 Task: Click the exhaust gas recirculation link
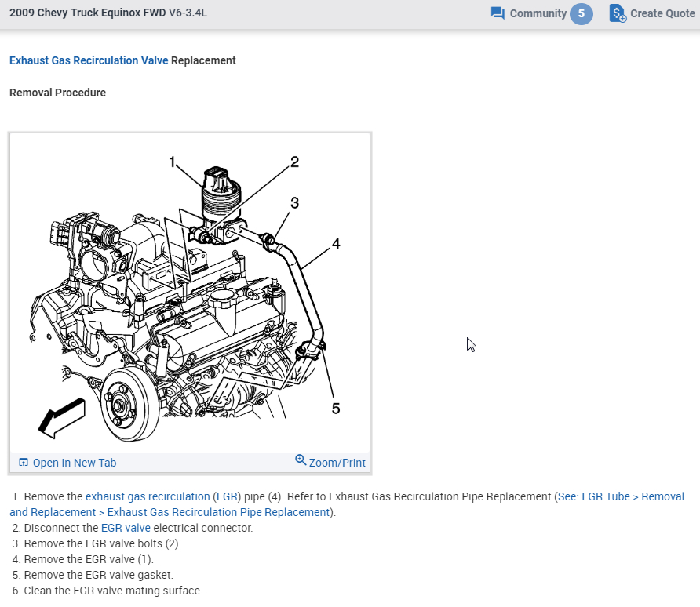[145, 496]
